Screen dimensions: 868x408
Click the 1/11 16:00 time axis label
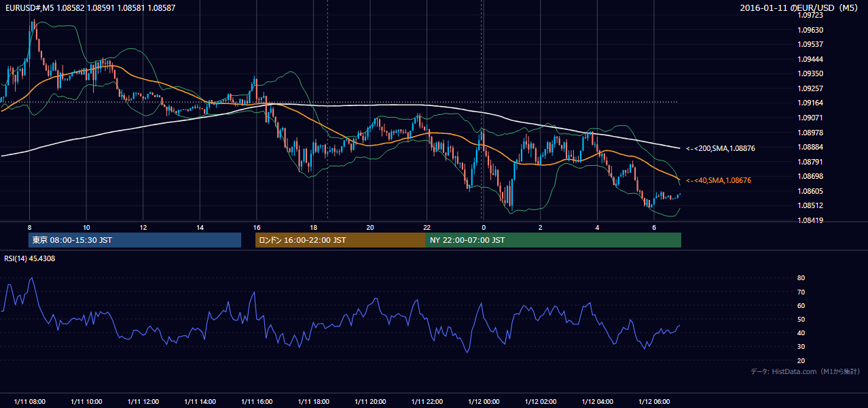click(x=257, y=401)
